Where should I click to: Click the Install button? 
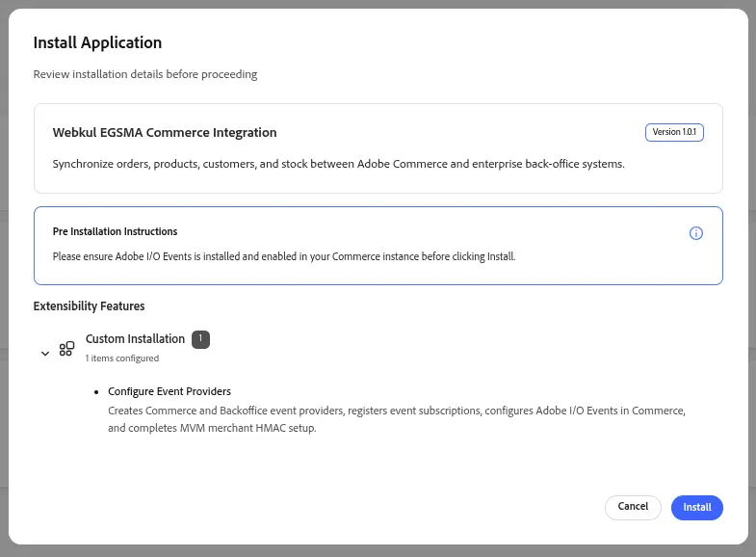pyautogui.click(x=696, y=507)
